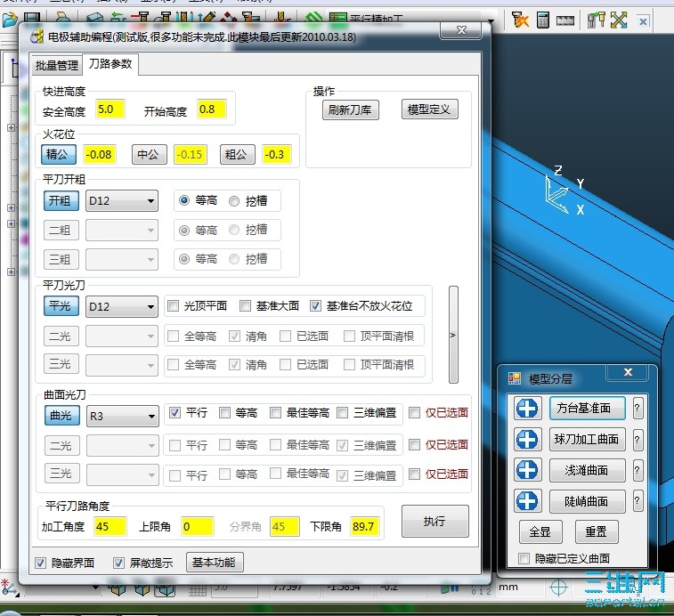Uncheck 平行 in the 曲光 row
This screenshot has width=674, height=616.
tap(175, 413)
